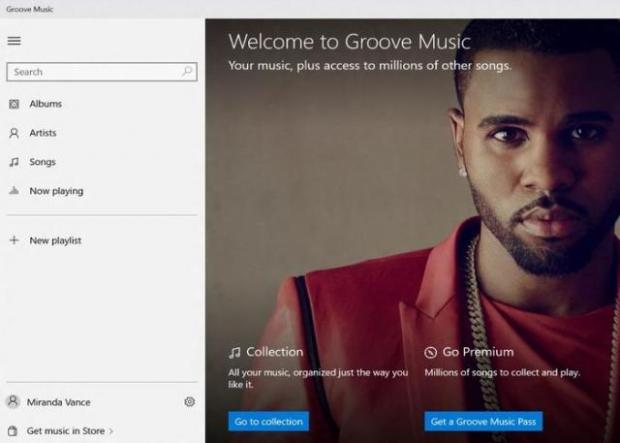Open the hamburger navigation menu
This screenshot has height=443, width=620.
[x=14, y=41]
